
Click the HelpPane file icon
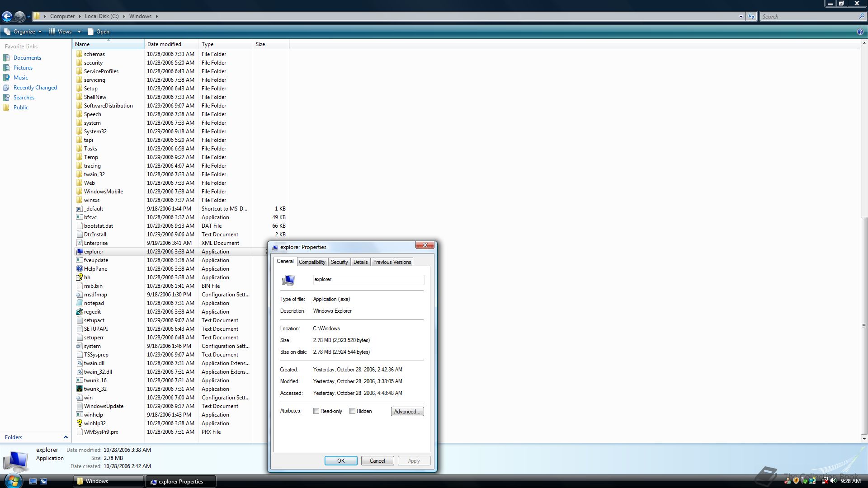[x=79, y=269]
